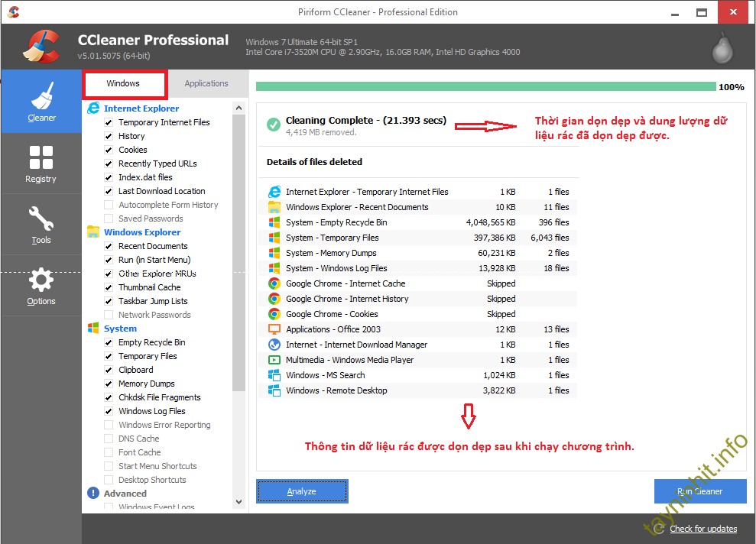Open the Registry cleaner section
Image resolution: width=756 pixels, height=544 pixels.
[41, 164]
